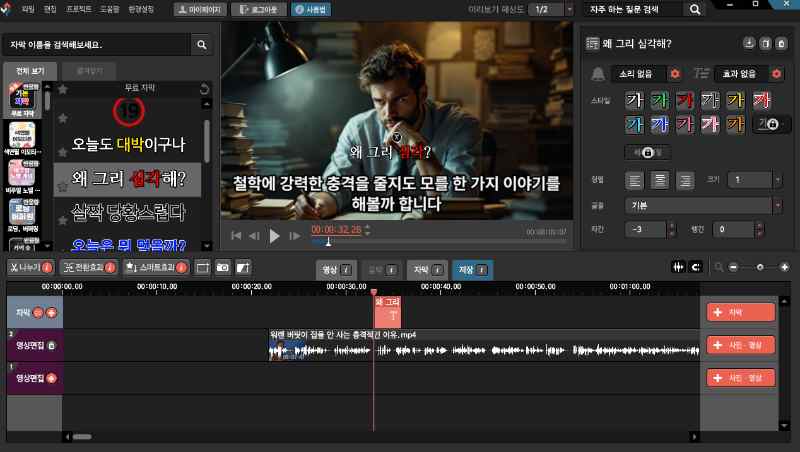
Task: Align subtitle text left
Action: point(634,180)
